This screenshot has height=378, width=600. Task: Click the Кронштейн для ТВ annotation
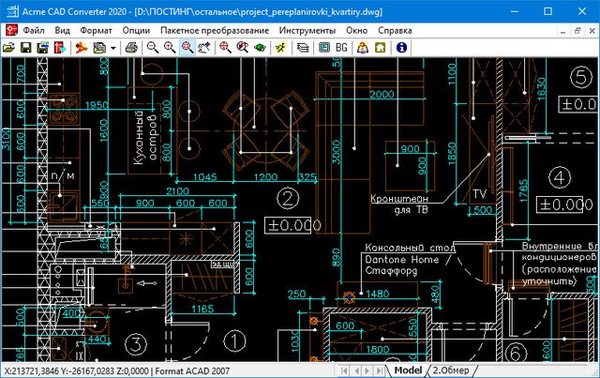pyautogui.click(x=399, y=204)
